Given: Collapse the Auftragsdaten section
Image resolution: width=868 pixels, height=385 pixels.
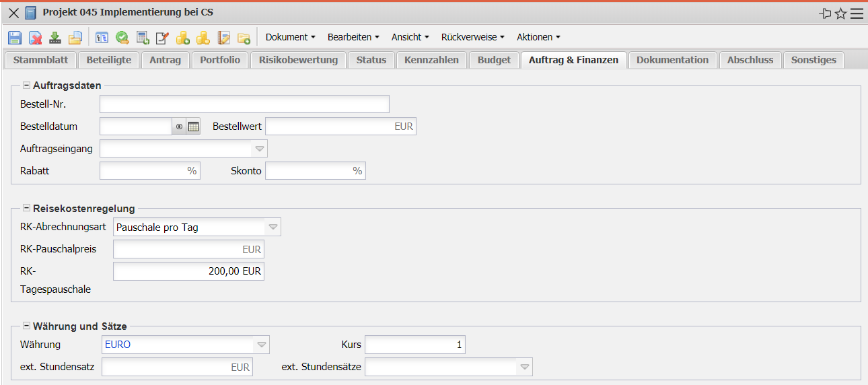Looking at the screenshot, I should click(x=26, y=85).
